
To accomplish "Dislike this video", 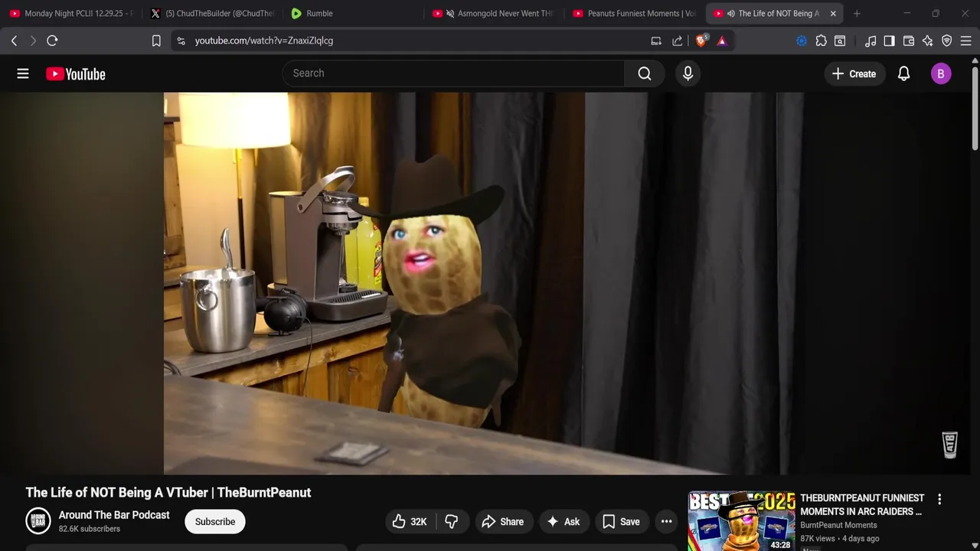I will click(x=452, y=521).
